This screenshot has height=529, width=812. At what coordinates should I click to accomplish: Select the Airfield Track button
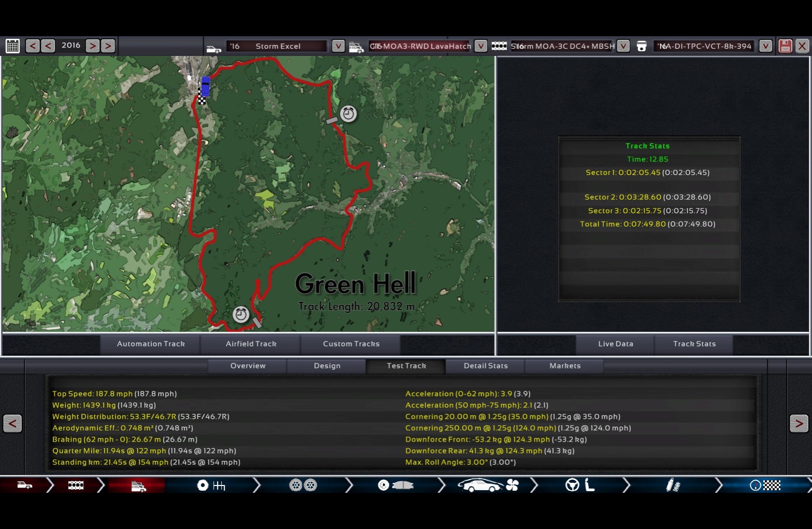click(x=251, y=344)
